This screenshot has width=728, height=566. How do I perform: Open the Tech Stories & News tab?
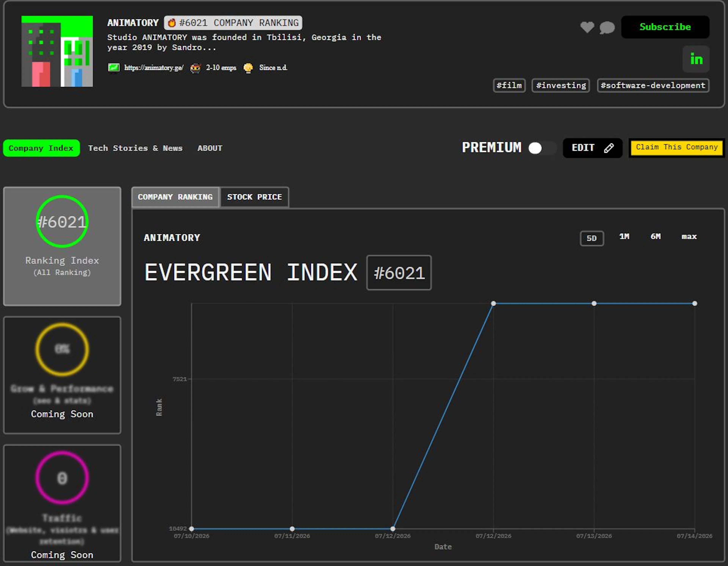(135, 148)
